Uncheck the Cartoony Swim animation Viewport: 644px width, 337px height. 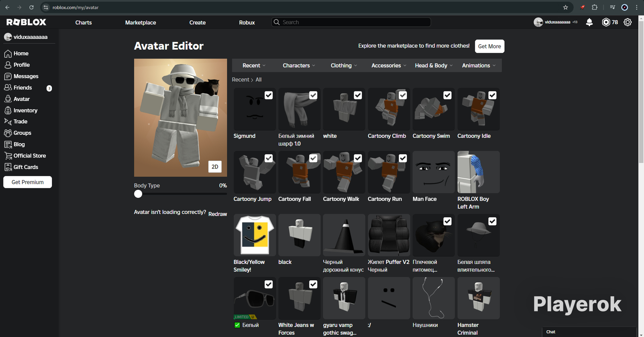447,95
